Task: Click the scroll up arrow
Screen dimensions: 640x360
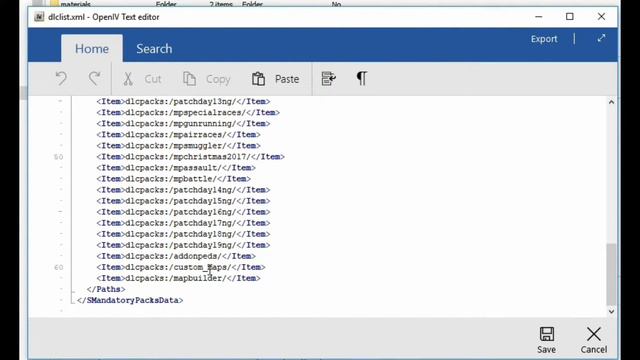Action: coord(611,102)
